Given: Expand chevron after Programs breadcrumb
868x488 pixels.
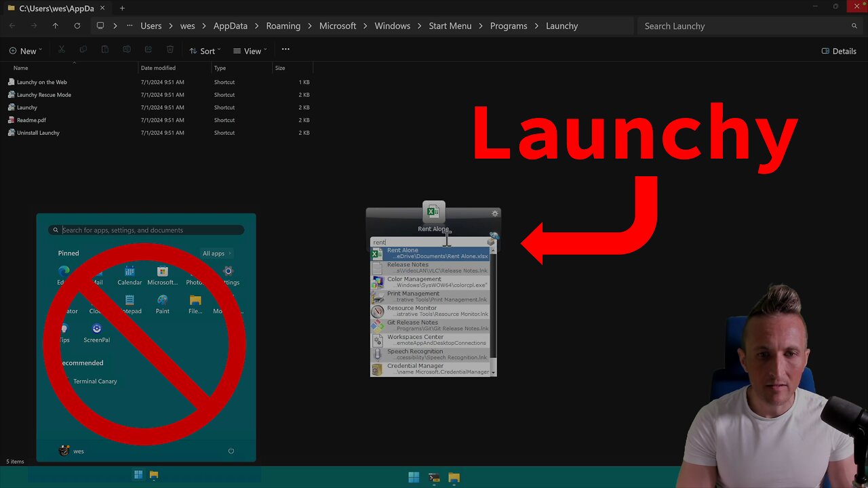Looking at the screenshot, I should pos(536,26).
